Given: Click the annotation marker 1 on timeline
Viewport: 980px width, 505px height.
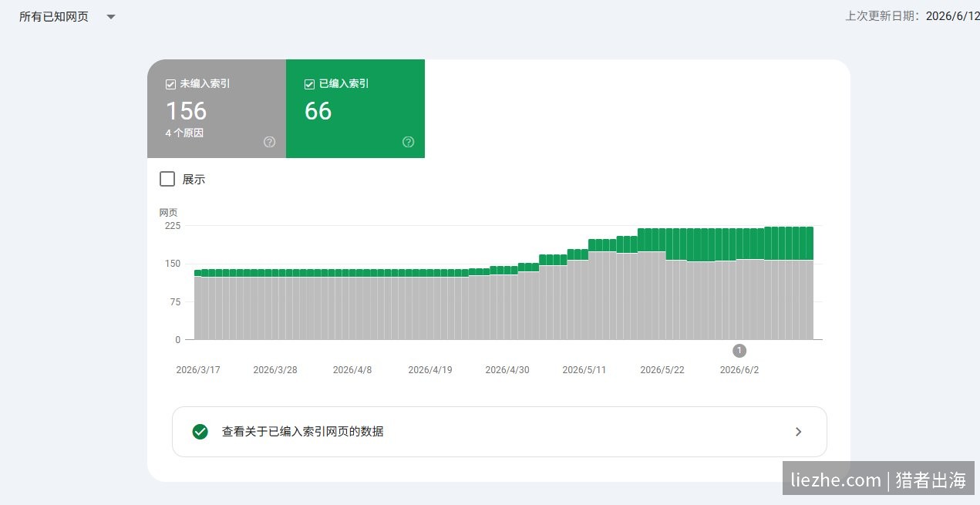Looking at the screenshot, I should pyautogui.click(x=739, y=351).
